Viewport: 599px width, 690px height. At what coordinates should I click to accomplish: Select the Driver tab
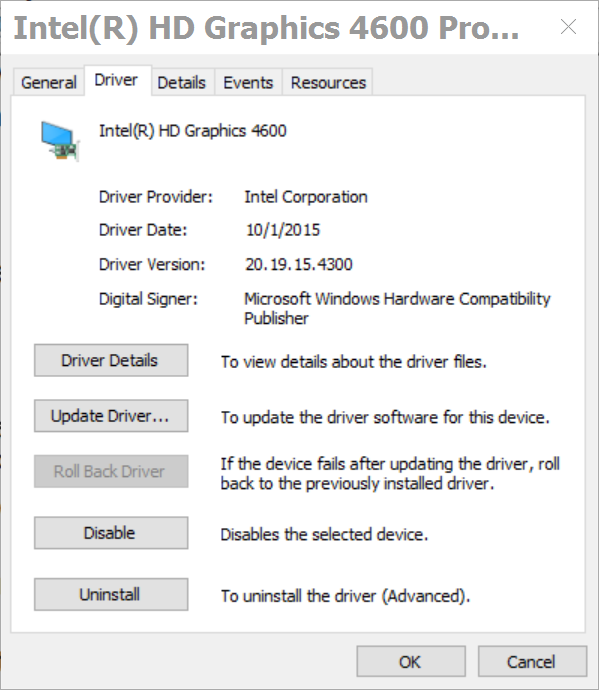coord(116,80)
